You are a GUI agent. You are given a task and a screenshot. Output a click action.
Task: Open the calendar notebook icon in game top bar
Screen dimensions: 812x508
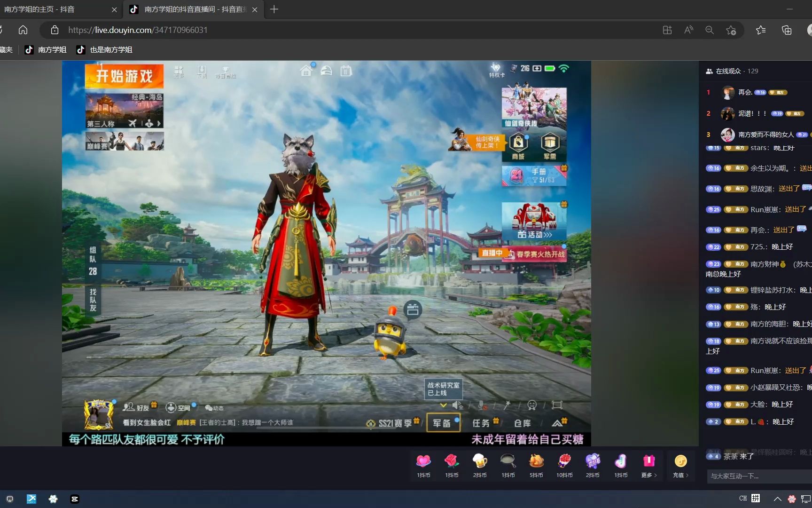click(x=346, y=71)
